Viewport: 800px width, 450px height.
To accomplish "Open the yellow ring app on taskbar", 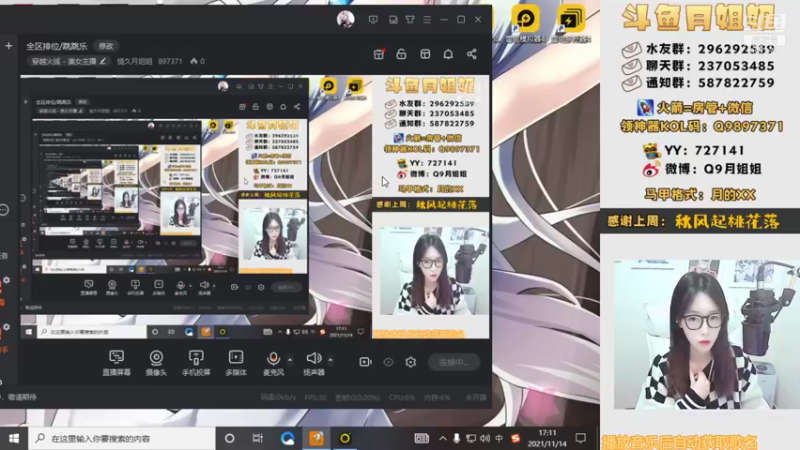I will click(x=345, y=438).
